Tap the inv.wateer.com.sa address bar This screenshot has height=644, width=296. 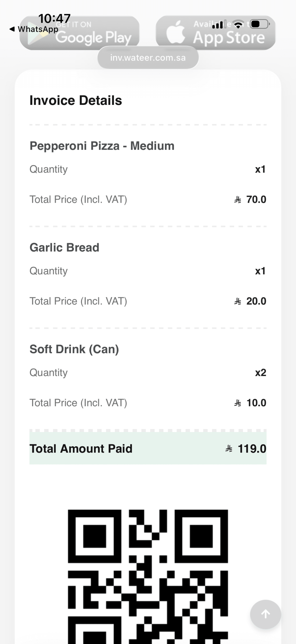click(148, 58)
